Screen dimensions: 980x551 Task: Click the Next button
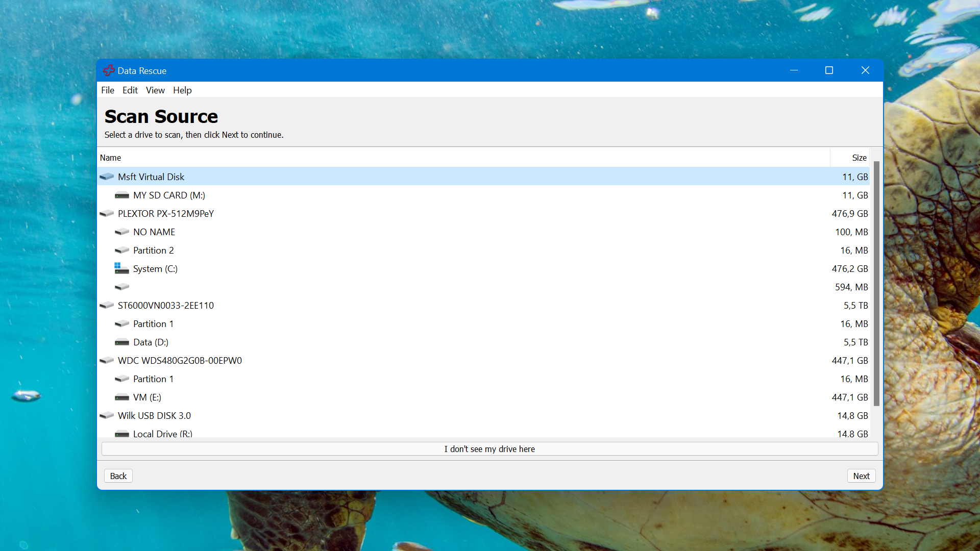(861, 475)
